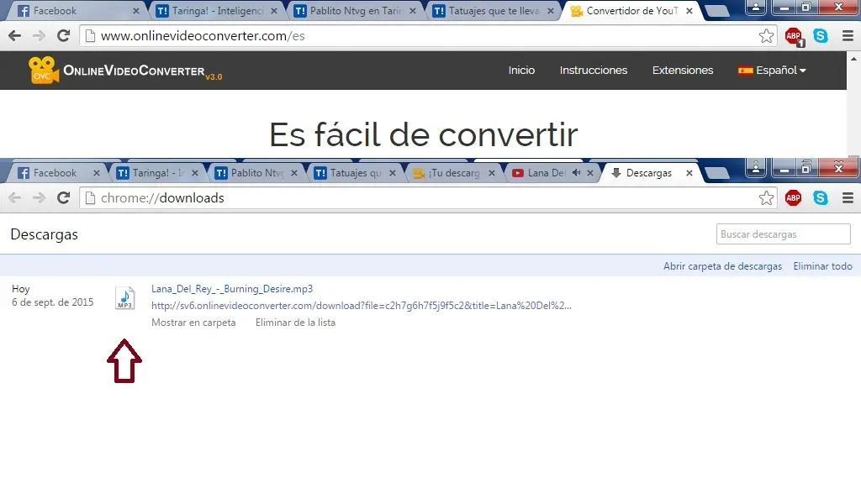Click user profile button in downloads window
This screenshot has width=861, height=504.
(756, 167)
